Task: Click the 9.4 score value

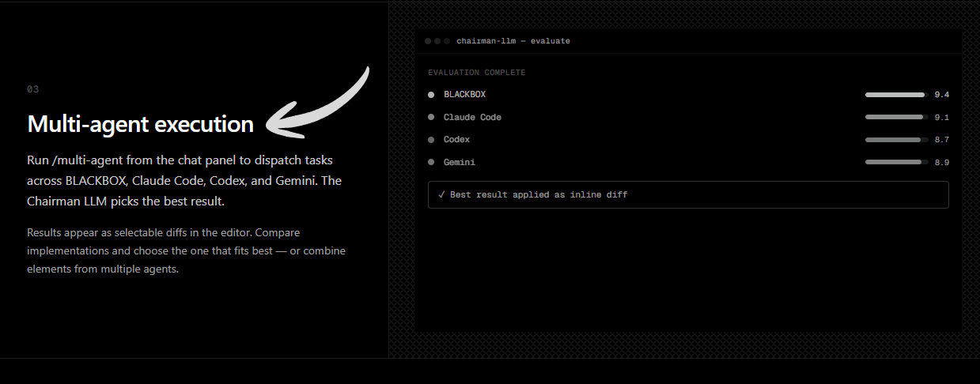Action: [x=941, y=95]
